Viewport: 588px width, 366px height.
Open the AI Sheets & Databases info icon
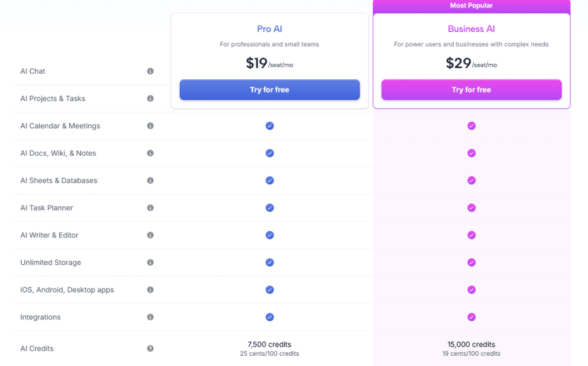pyautogui.click(x=150, y=180)
